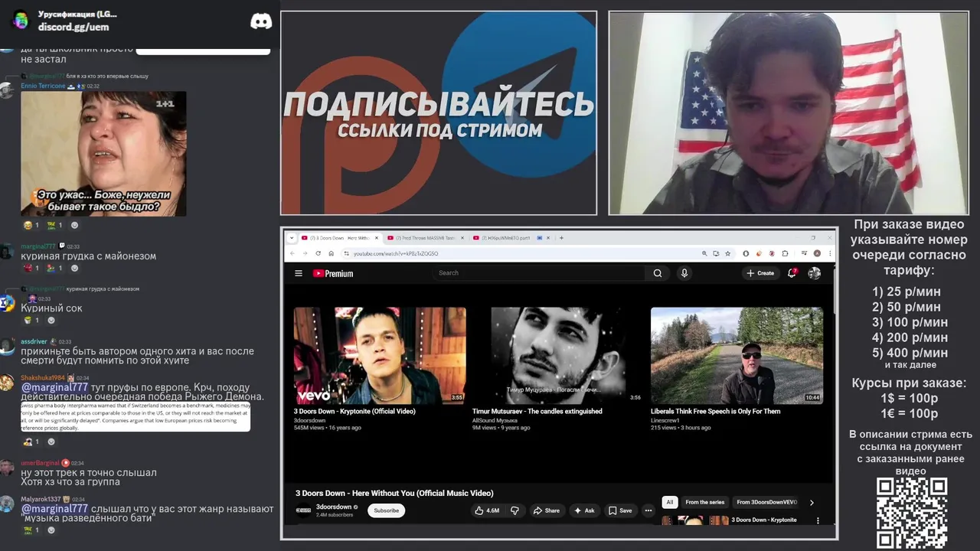The width and height of the screenshot is (980, 551).
Task: Open Linescrew1 channel link
Action: [x=665, y=420]
